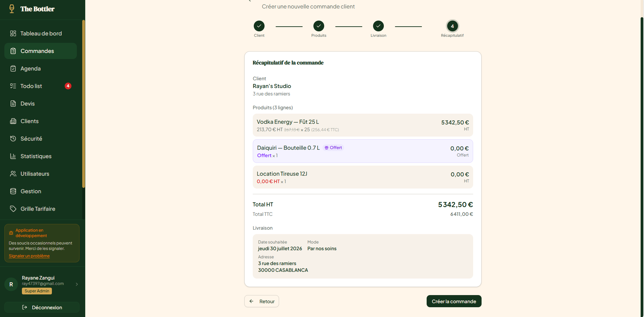Click the Gestion database icon
This screenshot has width=644, height=317.
point(13,191)
